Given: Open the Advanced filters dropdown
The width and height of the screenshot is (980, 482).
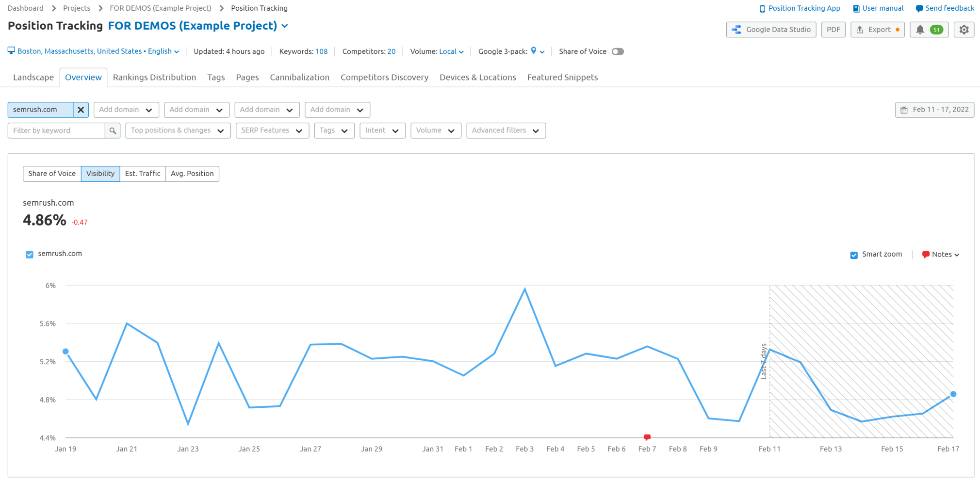Looking at the screenshot, I should [506, 130].
